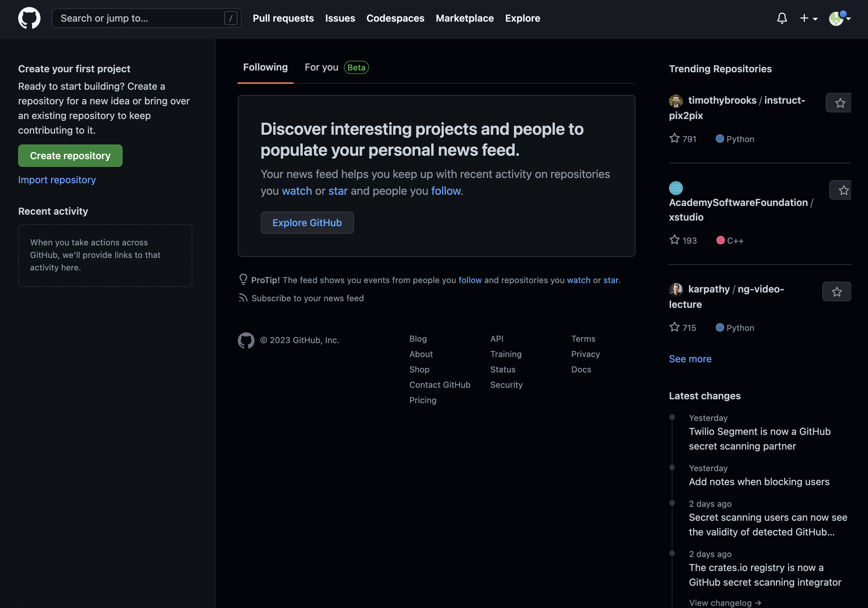Click karpathy avatar image
868x608 pixels.
[x=676, y=289]
